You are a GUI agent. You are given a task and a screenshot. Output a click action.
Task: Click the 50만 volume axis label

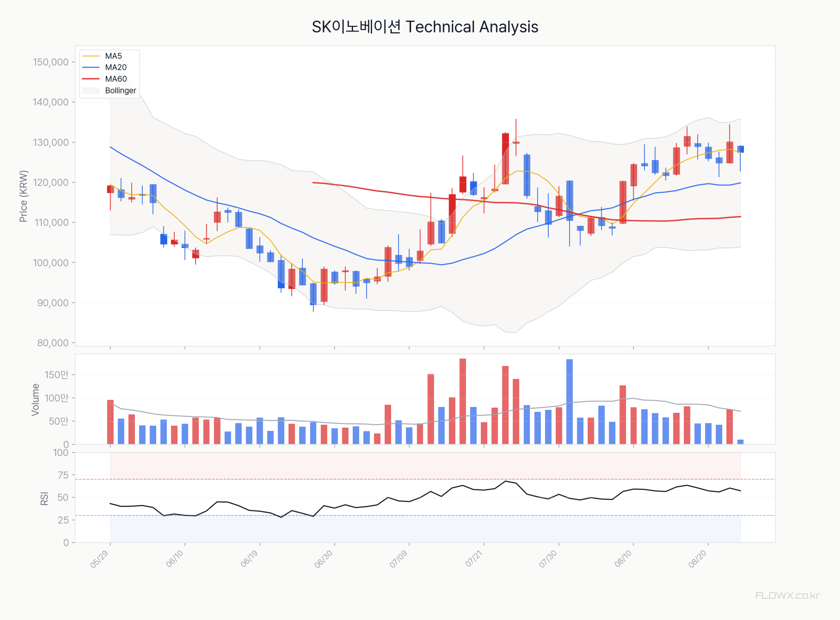[x=59, y=421]
